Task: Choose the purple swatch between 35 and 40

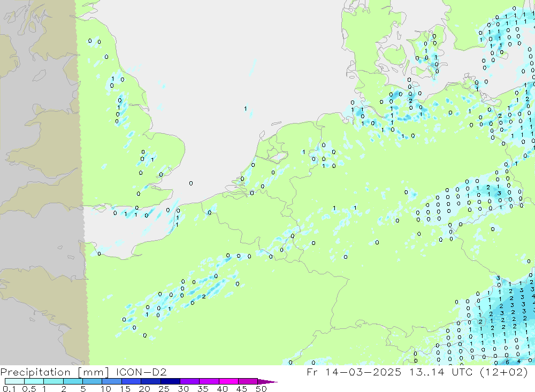Action: click(209, 381)
